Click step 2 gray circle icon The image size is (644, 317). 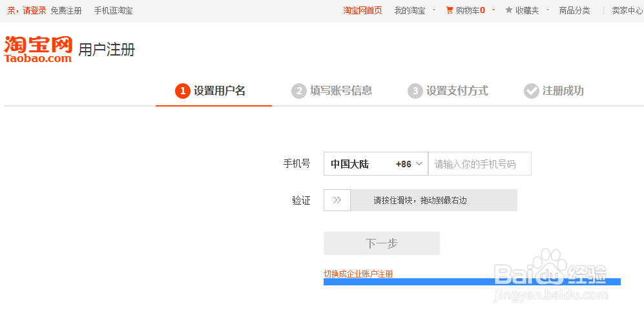(299, 91)
